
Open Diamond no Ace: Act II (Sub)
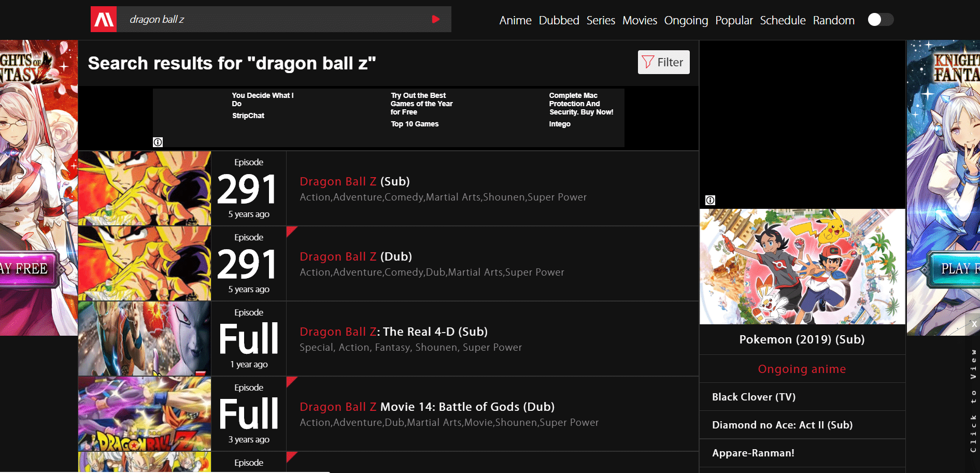(x=782, y=425)
